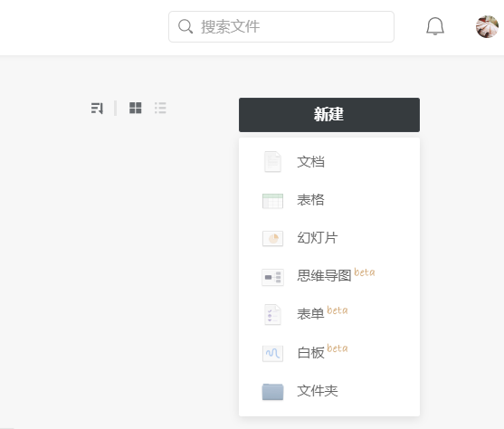Click the green spreadsheet icon
Screen dimensions: 504x429
(x=272, y=201)
